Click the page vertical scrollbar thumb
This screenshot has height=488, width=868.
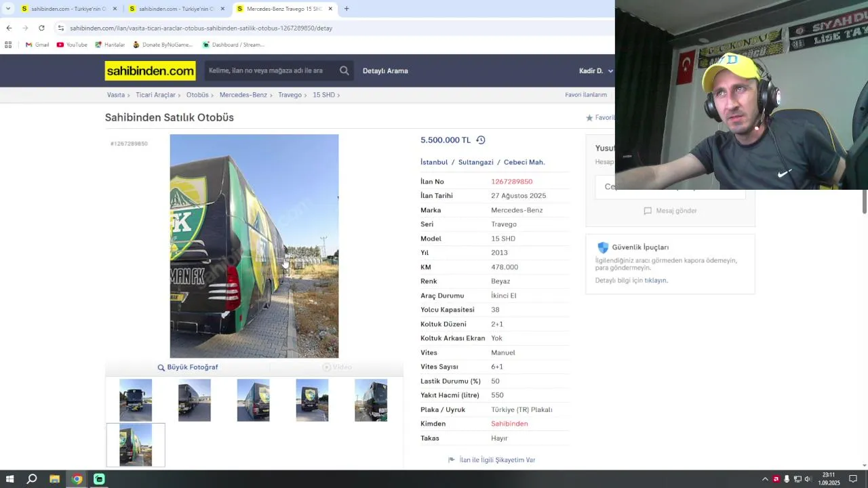865,202
